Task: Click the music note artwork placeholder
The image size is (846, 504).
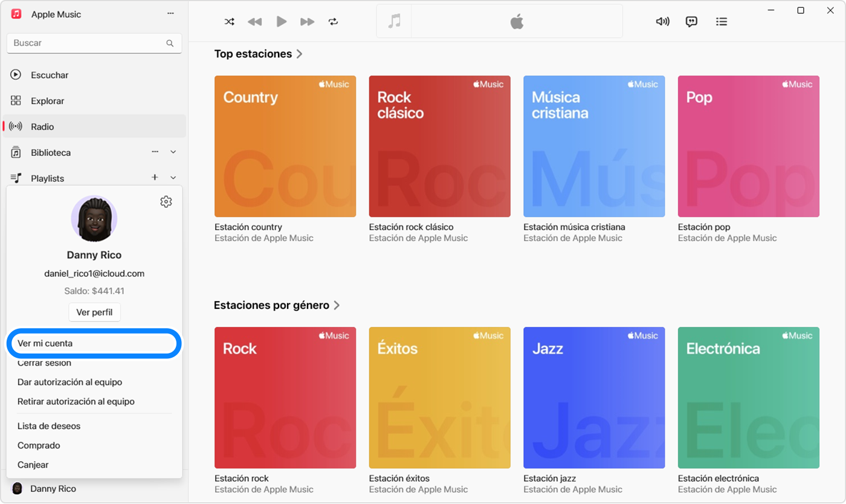Action: 395,22
